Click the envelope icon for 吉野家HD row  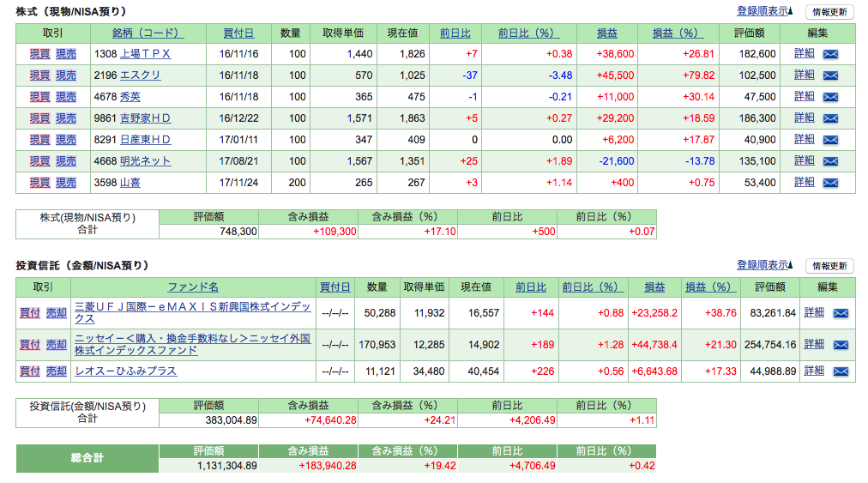(830, 118)
